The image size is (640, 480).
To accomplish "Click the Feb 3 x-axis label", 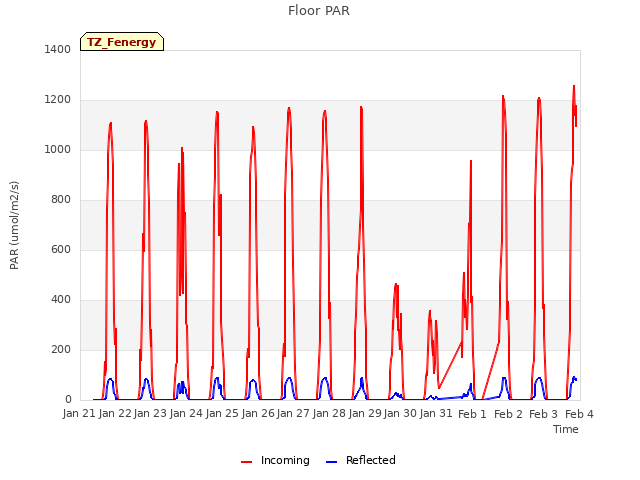I will pos(543,414).
